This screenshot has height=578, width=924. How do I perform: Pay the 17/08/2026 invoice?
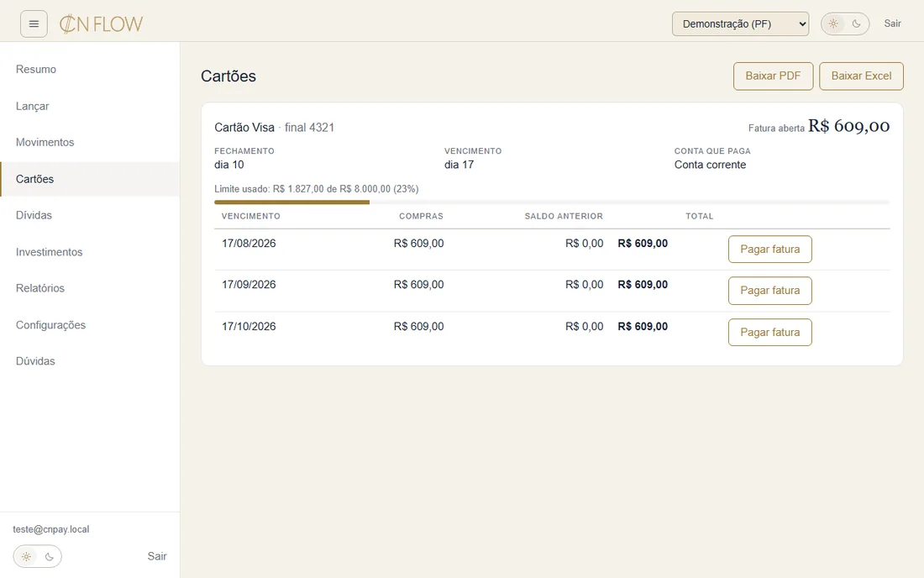[769, 250]
